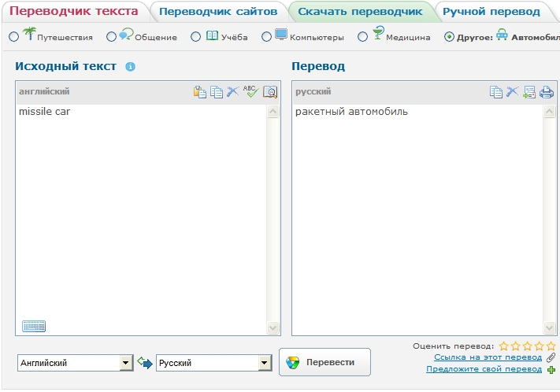Click the spell check ABC icon
The width and height of the screenshot is (560, 392).
pyautogui.click(x=250, y=91)
